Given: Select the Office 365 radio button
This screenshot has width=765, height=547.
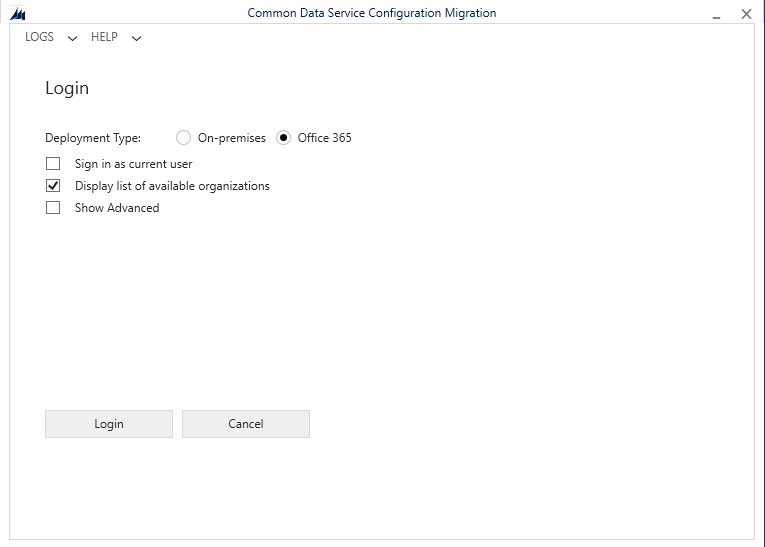Looking at the screenshot, I should tap(283, 138).
